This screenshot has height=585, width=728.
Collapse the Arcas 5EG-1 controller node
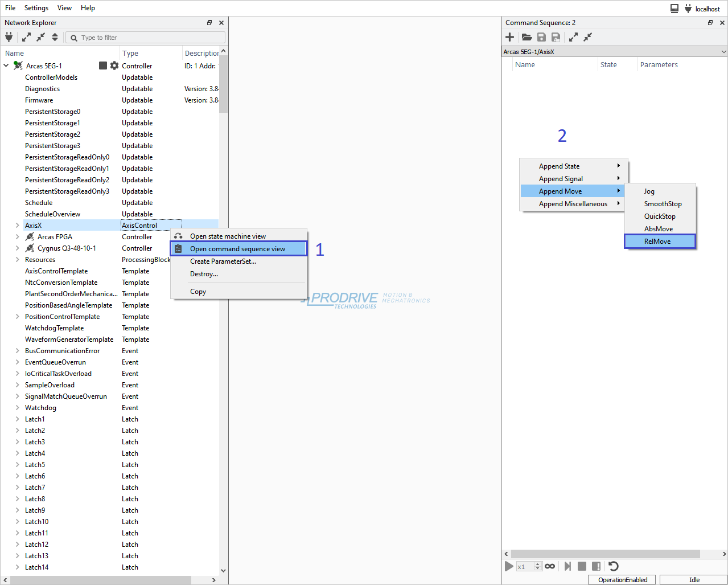[6, 65]
